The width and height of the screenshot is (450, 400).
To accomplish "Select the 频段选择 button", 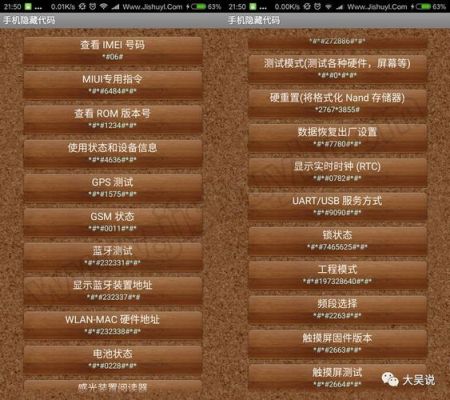I will click(337, 309).
